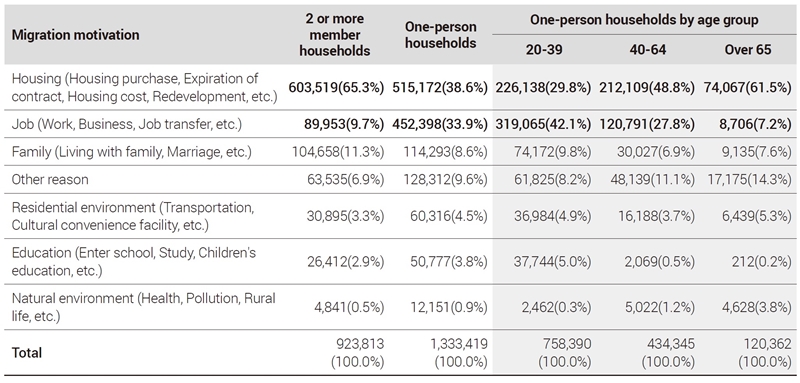Screen dimensions: 800x383
Task: Select the Natural environment row label
Action: pyautogui.click(x=143, y=307)
